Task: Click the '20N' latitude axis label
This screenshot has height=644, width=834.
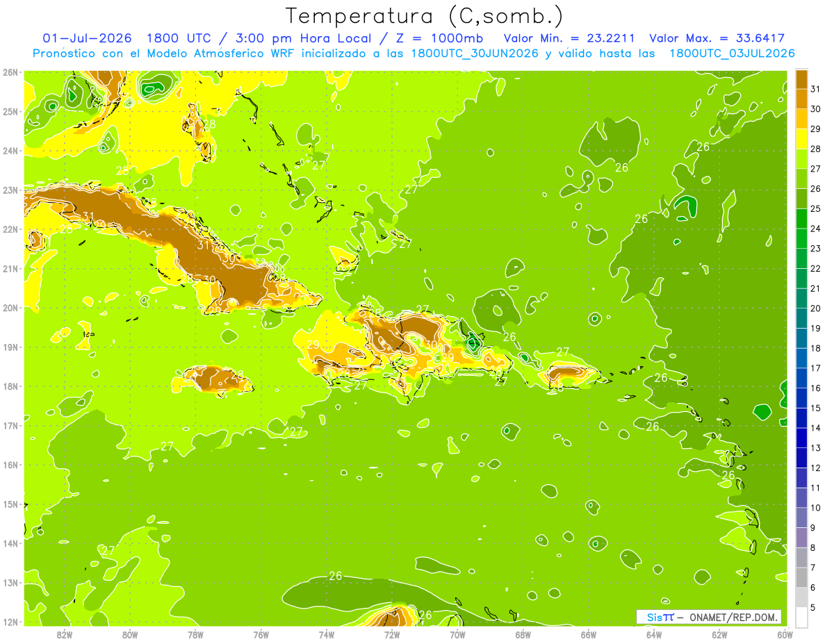Action: pyautogui.click(x=10, y=308)
